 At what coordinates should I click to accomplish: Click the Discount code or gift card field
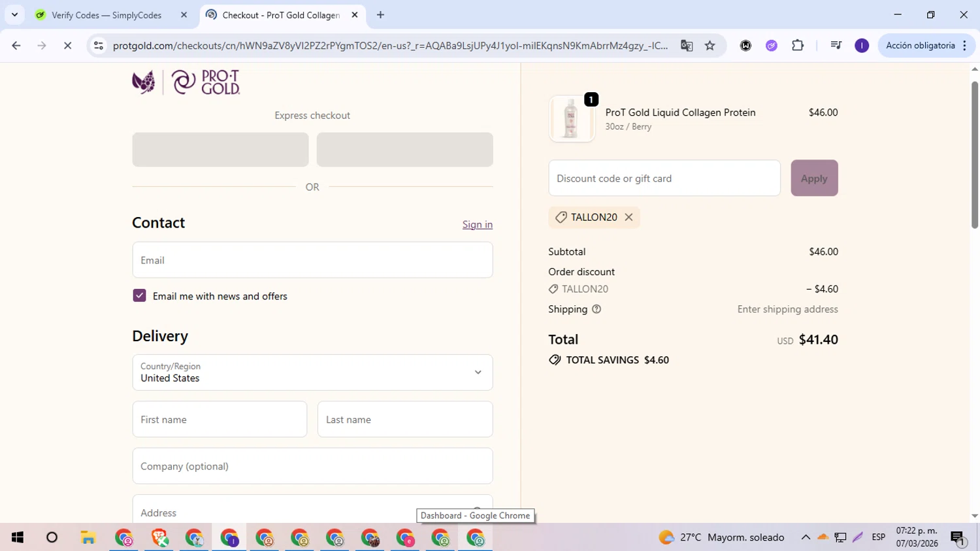pos(664,178)
